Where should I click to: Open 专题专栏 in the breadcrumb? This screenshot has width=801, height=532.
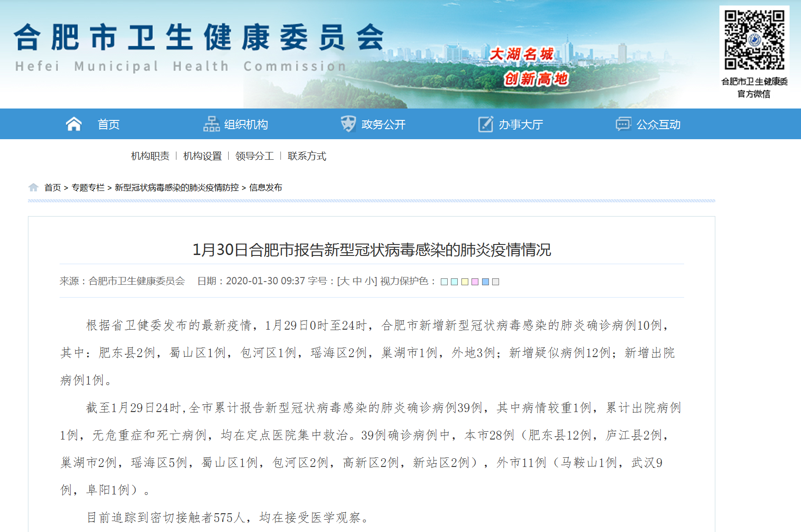tap(88, 188)
